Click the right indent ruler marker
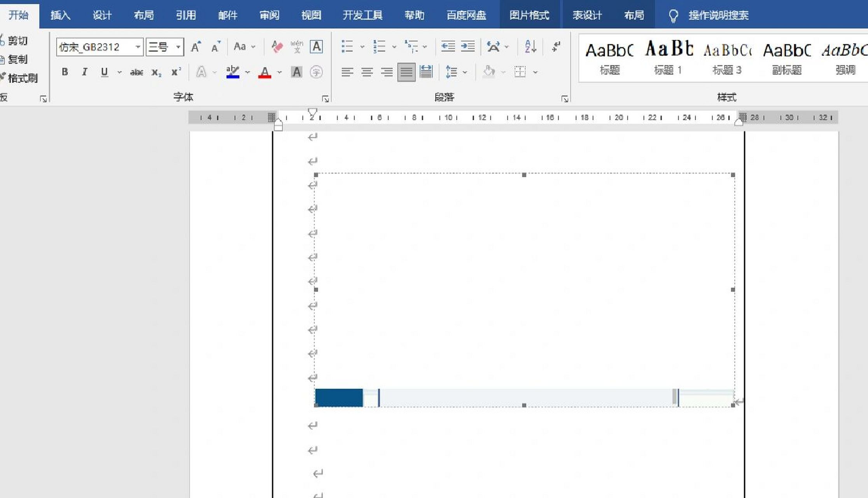 [739, 122]
